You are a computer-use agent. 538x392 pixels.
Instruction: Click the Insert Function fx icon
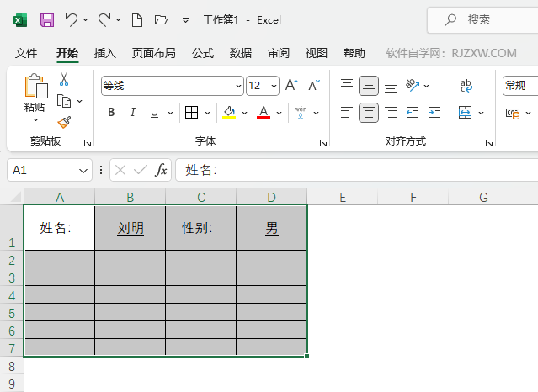pyautogui.click(x=162, y=170)
